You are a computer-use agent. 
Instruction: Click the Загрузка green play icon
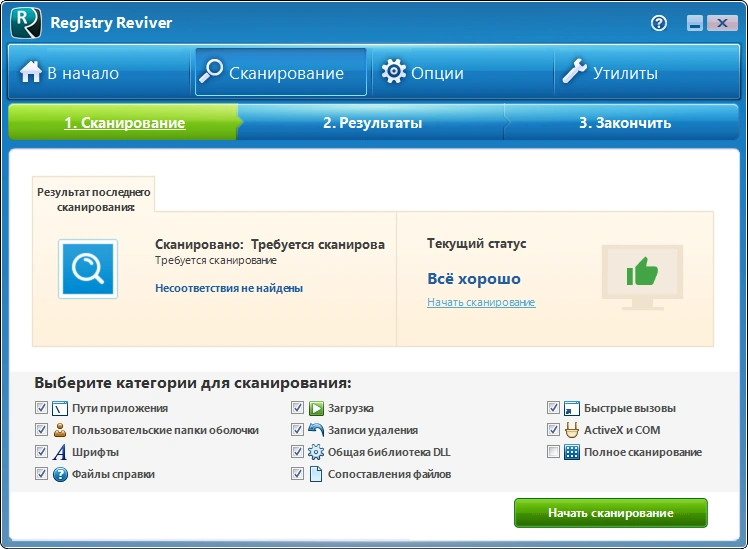(316, 409)
